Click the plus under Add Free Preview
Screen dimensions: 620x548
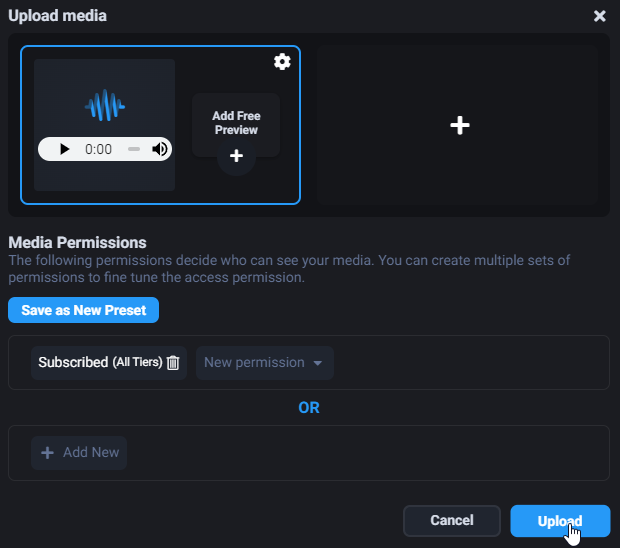pos(236,156)
